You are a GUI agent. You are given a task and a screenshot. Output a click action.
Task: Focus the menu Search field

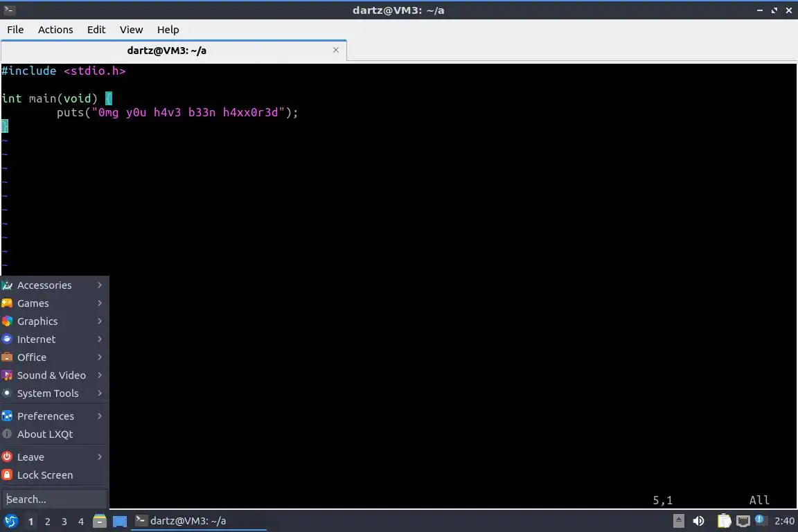pos(55,499)
